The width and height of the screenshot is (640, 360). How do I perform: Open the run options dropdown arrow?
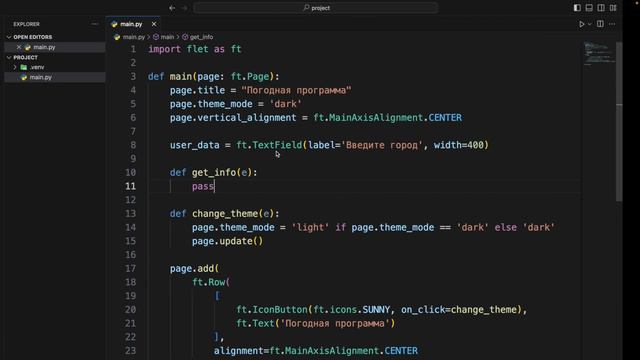(x=589, y=24)
